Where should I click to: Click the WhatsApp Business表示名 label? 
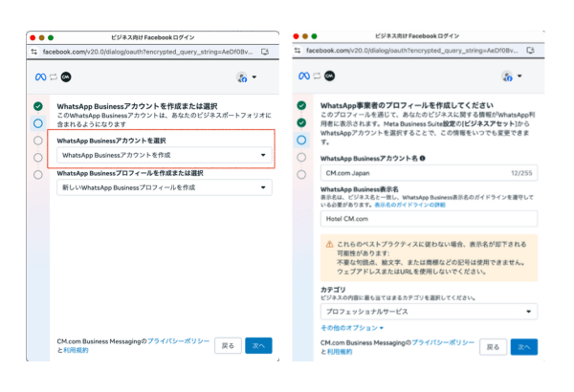click(360, 189)
